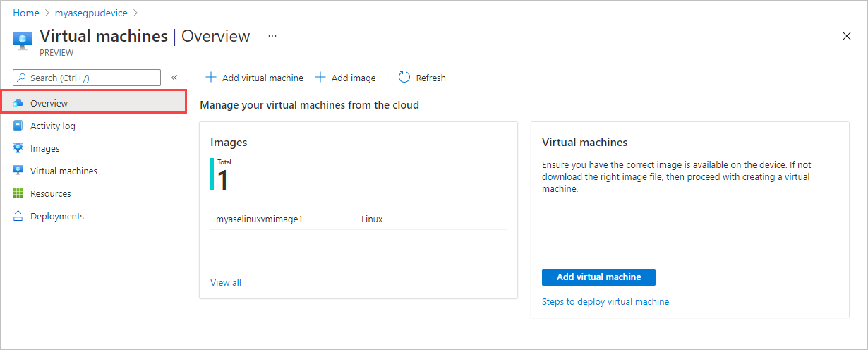Click the Images sidebar icon
The image size is (868, 350).
pyautogui.click(x=18, y=148)
